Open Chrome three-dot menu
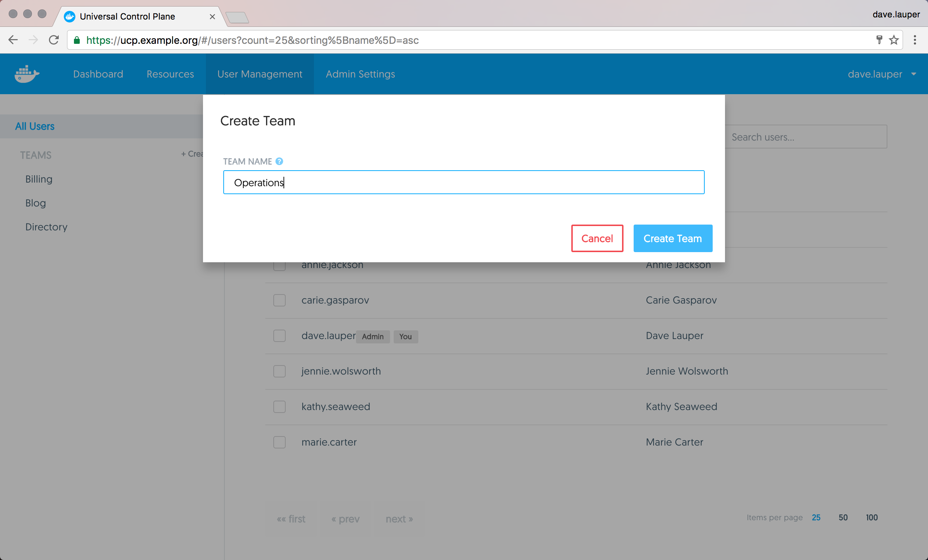 (x=915, y=40)
